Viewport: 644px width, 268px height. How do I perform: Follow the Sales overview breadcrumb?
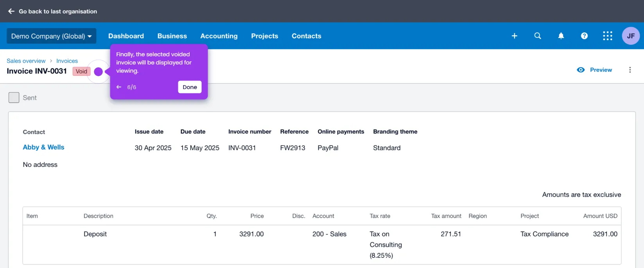click(26, 61)
